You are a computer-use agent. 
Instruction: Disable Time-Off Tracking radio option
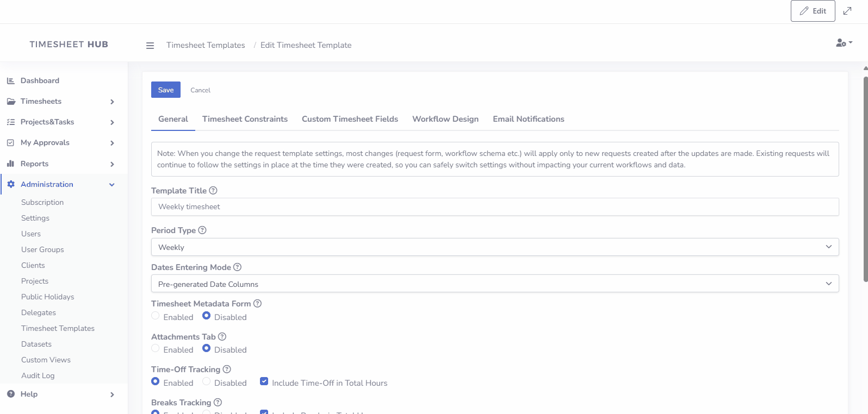click(x=207, y=382)
